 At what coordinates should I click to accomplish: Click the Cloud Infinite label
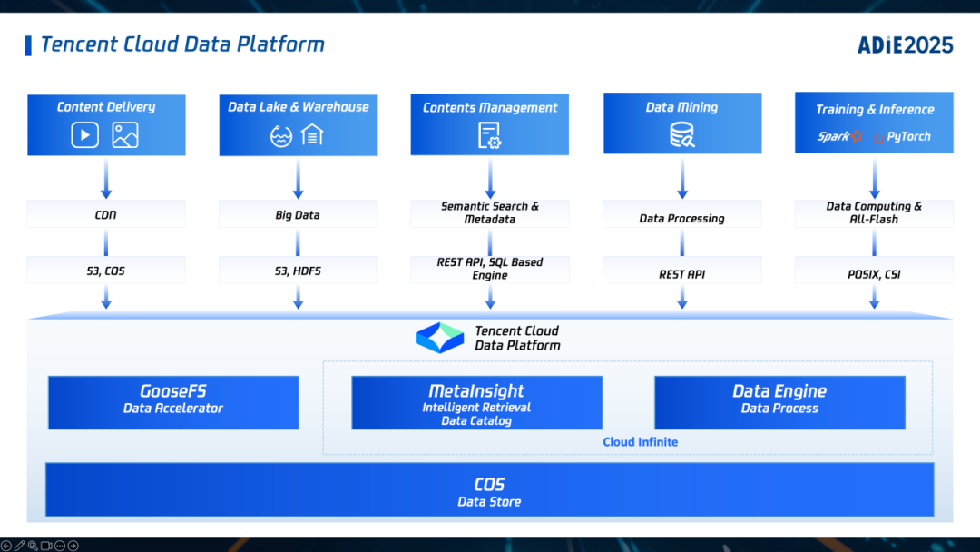click(640, 442)
